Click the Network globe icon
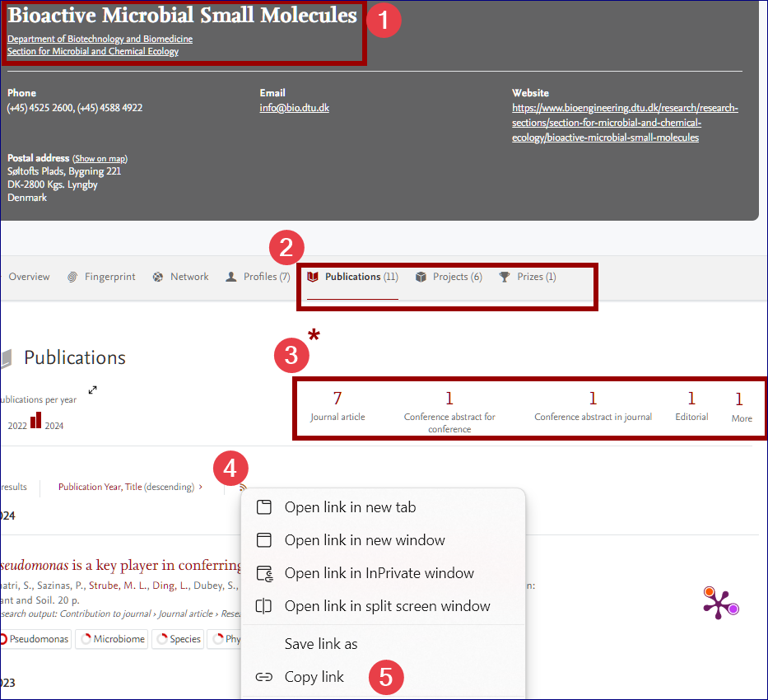The height and width of the screenshot is (700, 768). pyautogui.click(x=158, y=277)
